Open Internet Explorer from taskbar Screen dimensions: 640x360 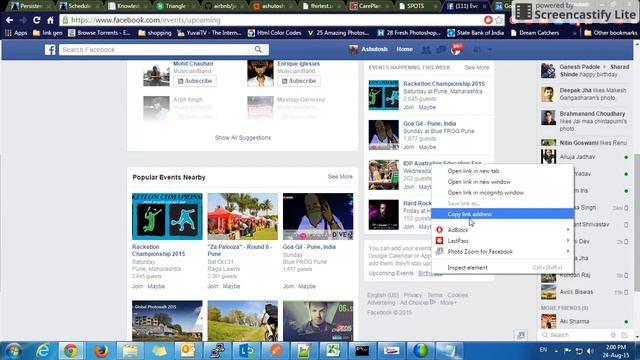(42, 351)
